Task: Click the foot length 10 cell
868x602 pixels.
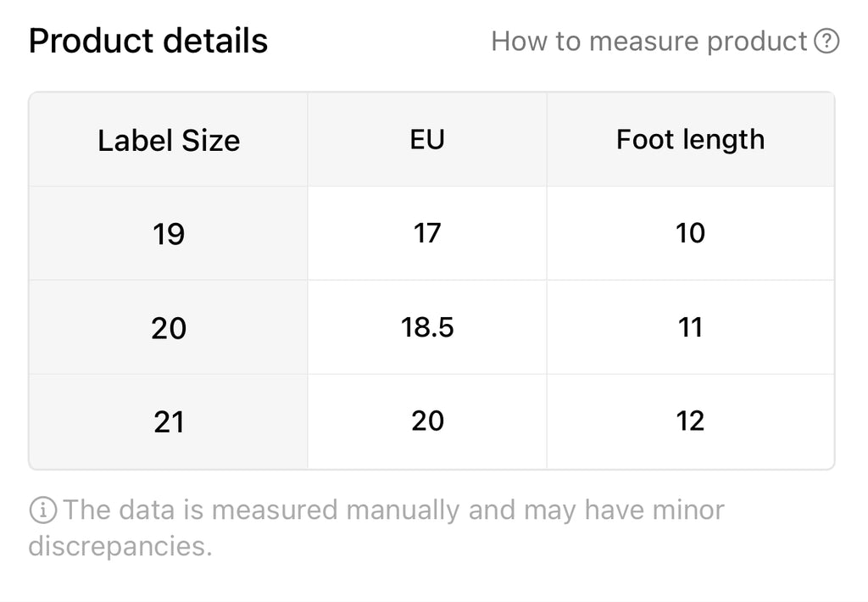Action: click(690, 233)
